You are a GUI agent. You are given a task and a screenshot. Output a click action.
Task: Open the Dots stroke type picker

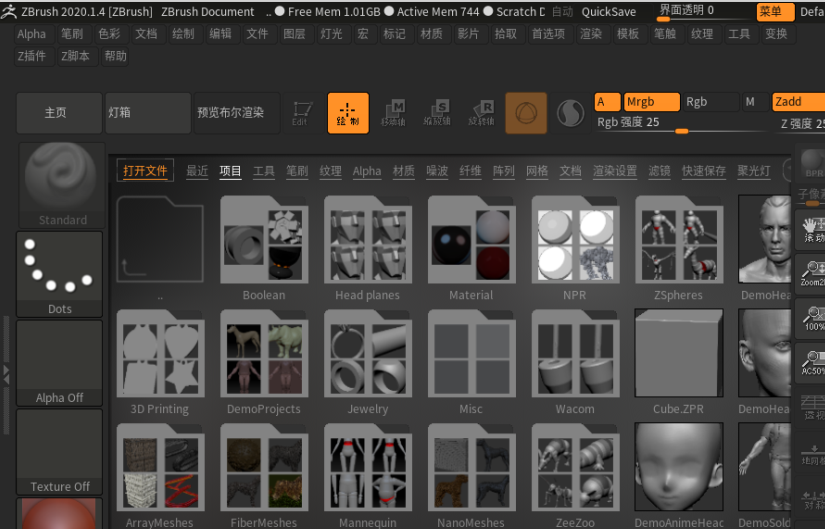click(60, 273)
